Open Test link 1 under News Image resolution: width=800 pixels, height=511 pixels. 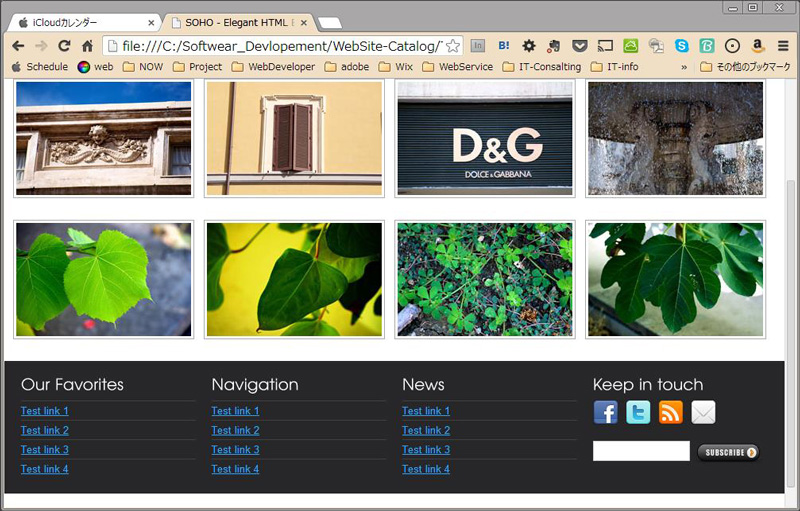[426, 411]
